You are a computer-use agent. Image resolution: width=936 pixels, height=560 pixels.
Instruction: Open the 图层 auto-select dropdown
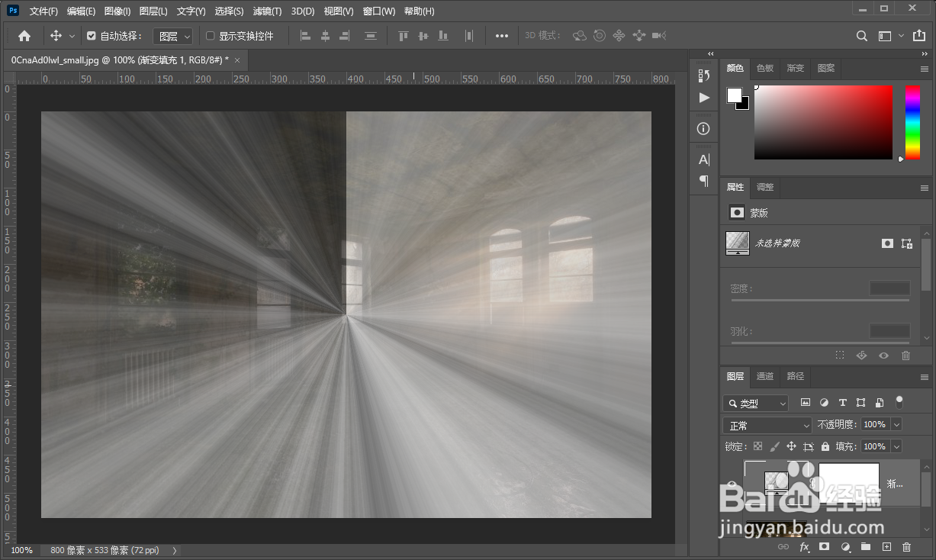click(x=173, y=36)
